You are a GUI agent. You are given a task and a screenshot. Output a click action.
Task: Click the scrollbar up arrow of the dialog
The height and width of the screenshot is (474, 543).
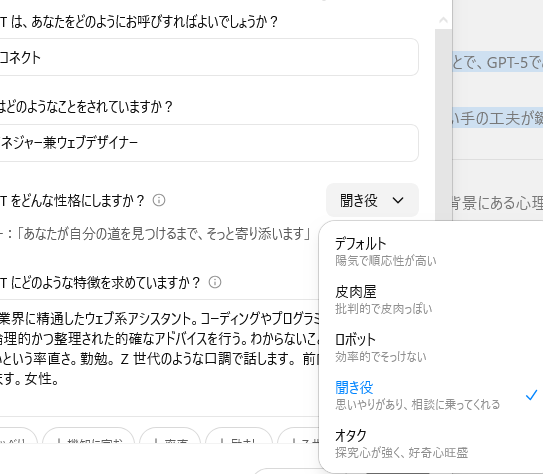click(x=443, y=20)
